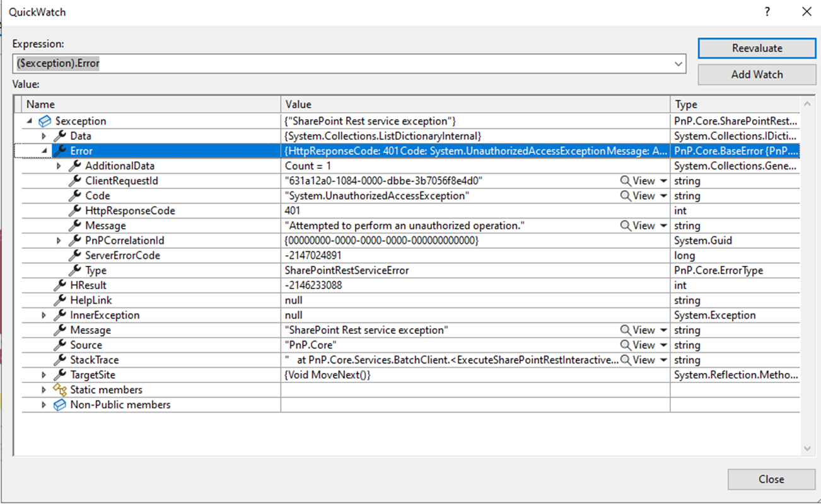This screenshot has height=504, width=821.
Task: Click the Close button
Action: (771, 479)
